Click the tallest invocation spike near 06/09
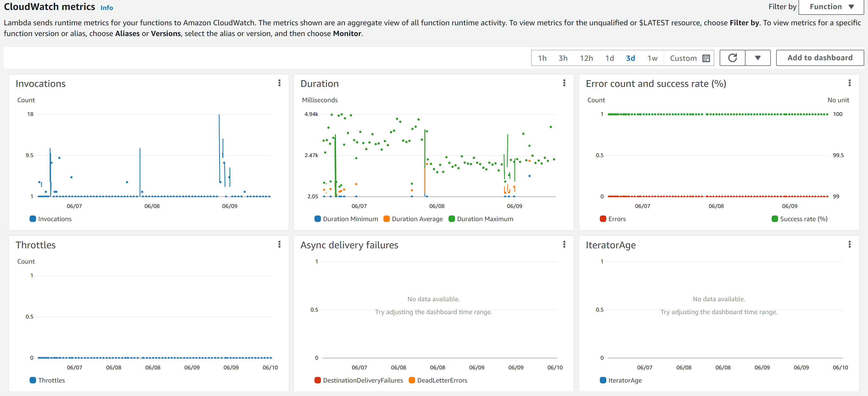The image size is (868, 396). point(219,148)
